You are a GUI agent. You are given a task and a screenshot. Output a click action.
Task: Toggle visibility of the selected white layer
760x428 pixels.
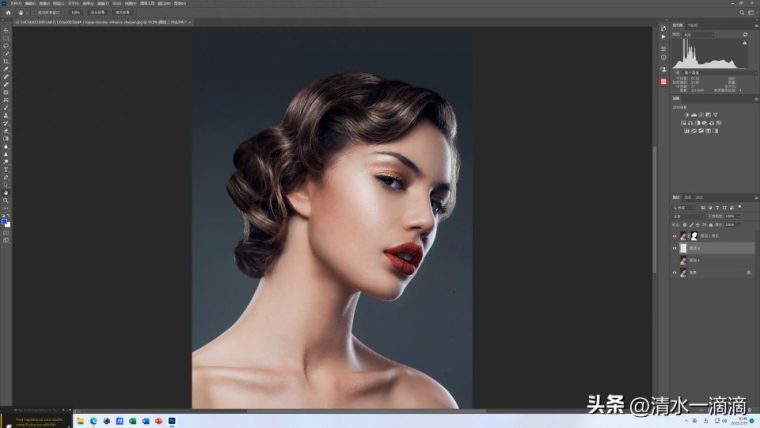674,248
